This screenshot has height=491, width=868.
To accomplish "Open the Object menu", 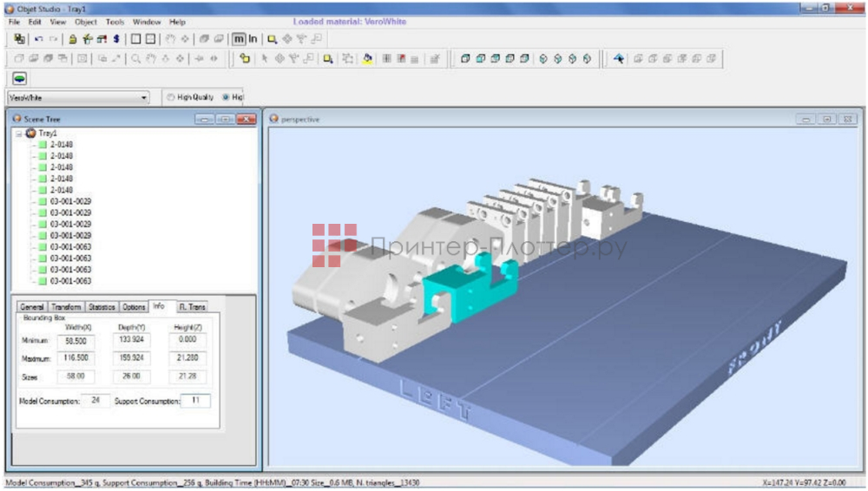I will pyautogui.click(x=85, y=22).
